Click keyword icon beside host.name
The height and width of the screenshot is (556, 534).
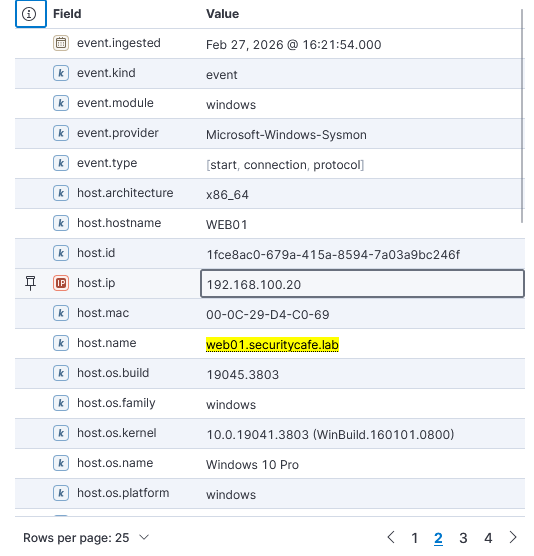[61, 343]
